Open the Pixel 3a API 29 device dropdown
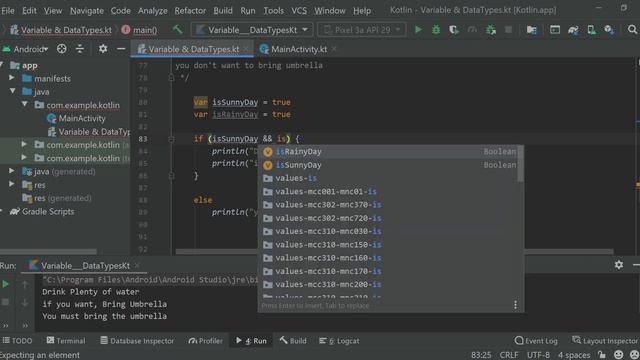640x360 pixels. [x=362, y=30]
